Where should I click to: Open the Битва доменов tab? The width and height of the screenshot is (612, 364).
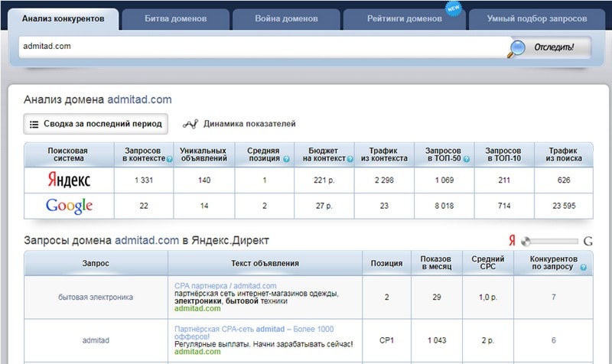176,18
